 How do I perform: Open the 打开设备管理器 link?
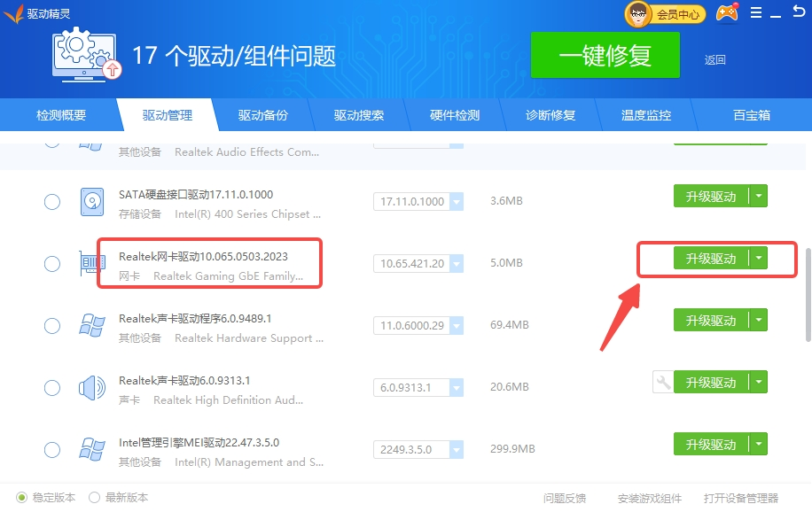pos(741,498)
